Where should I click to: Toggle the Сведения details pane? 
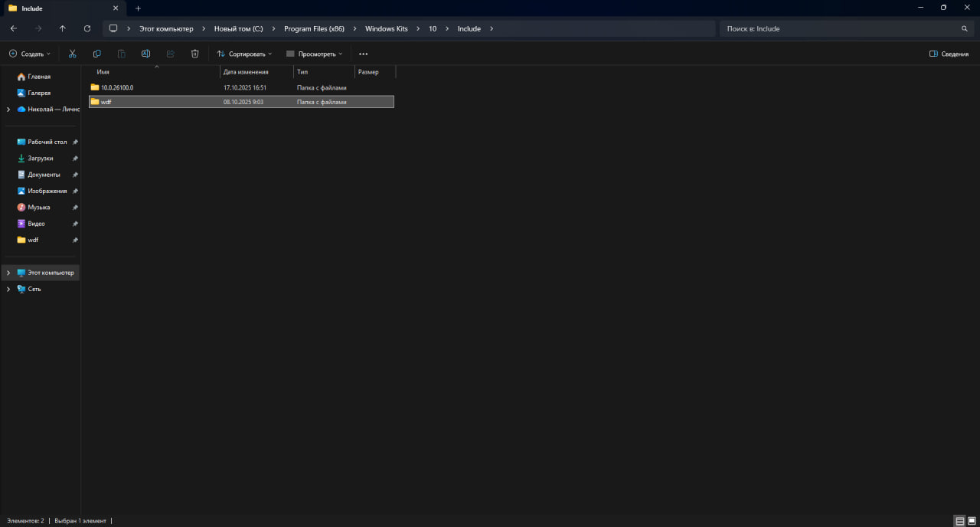[949, 54]
